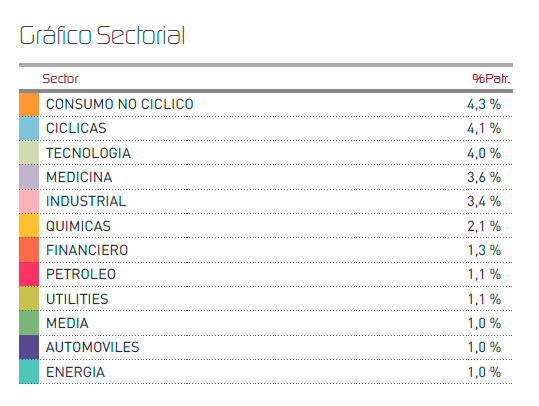Select the light blue CICLICAS swatch
The height and width of the screenshot is (406, 539).
click(x=29, y=129)
